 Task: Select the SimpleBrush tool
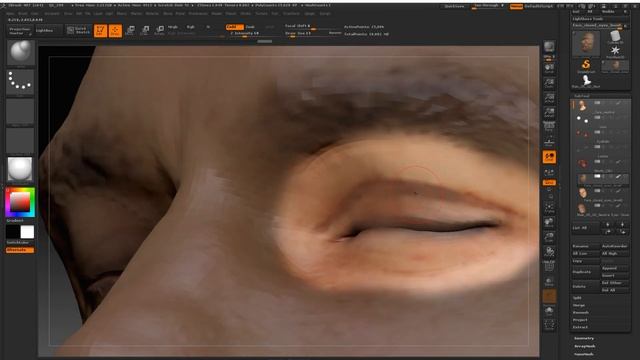click(x=586, y=65)
